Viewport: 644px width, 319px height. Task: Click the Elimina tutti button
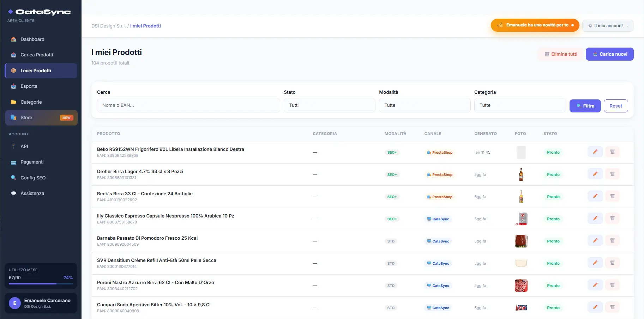561,54
